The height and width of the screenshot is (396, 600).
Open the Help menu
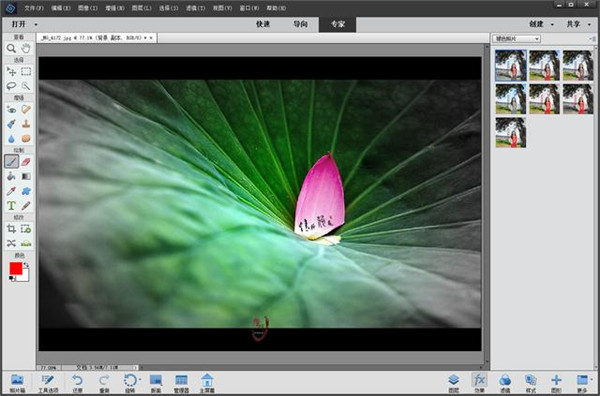click(x=276, y=8)
